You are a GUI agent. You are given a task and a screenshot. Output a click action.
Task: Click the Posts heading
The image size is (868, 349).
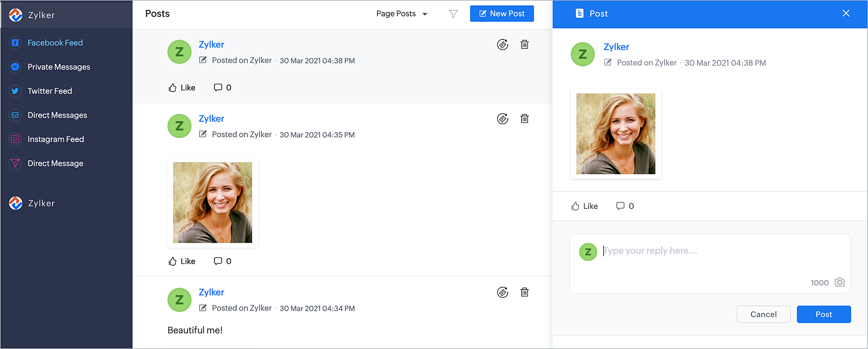point(158,14)
